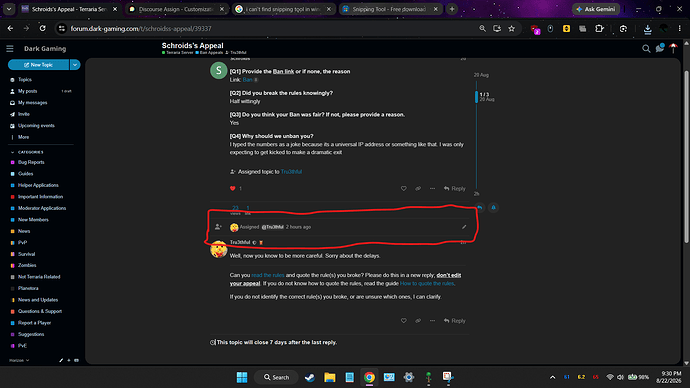Open My messages in sidebar

coord(33,102)
